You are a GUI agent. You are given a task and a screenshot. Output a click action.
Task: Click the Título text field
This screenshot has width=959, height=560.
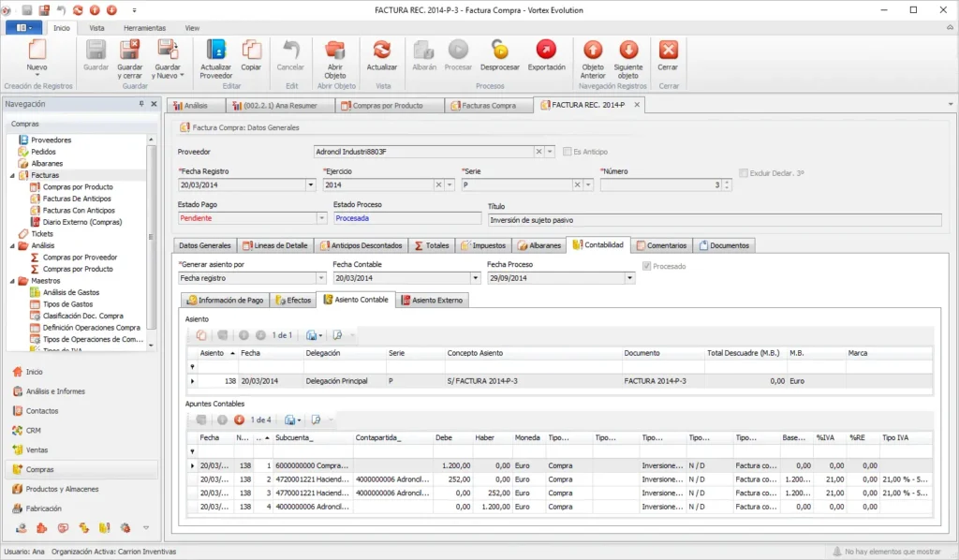(x=715, y=220)
